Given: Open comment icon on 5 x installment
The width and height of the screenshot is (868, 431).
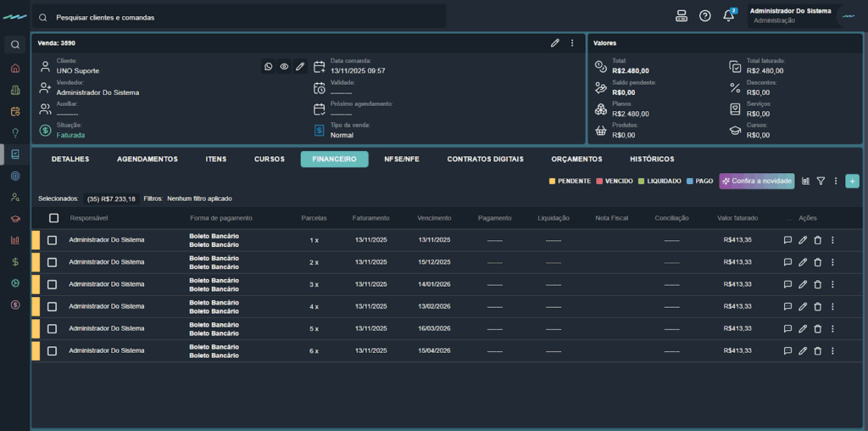Looking at the screenshot, I should (x=787, y=328).
